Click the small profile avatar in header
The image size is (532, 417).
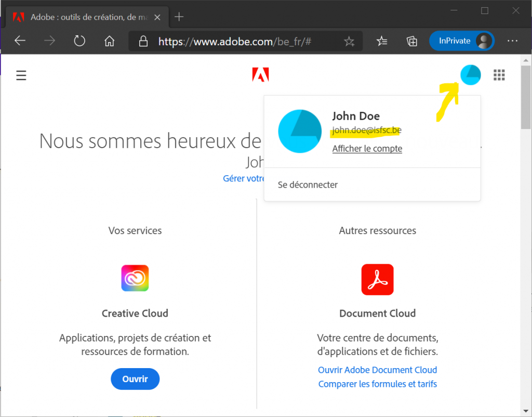[x=470, y=75]
